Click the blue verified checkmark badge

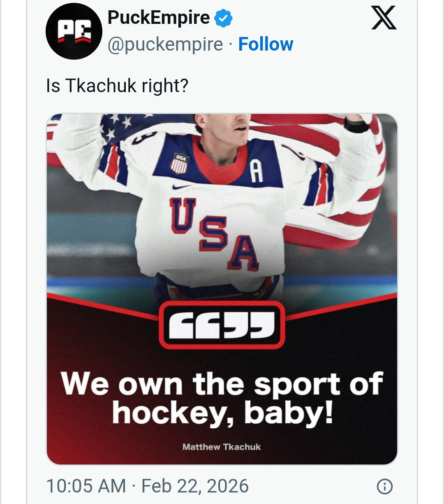(x=224, y=19)
